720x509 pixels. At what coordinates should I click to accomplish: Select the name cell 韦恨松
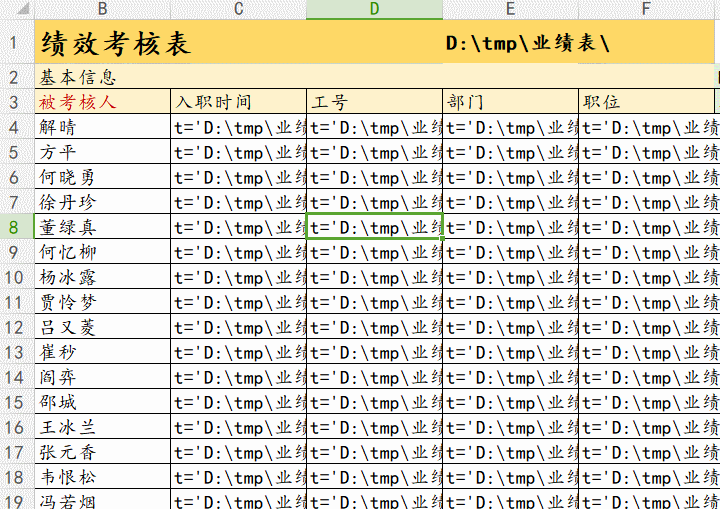[x=102, y=476]
